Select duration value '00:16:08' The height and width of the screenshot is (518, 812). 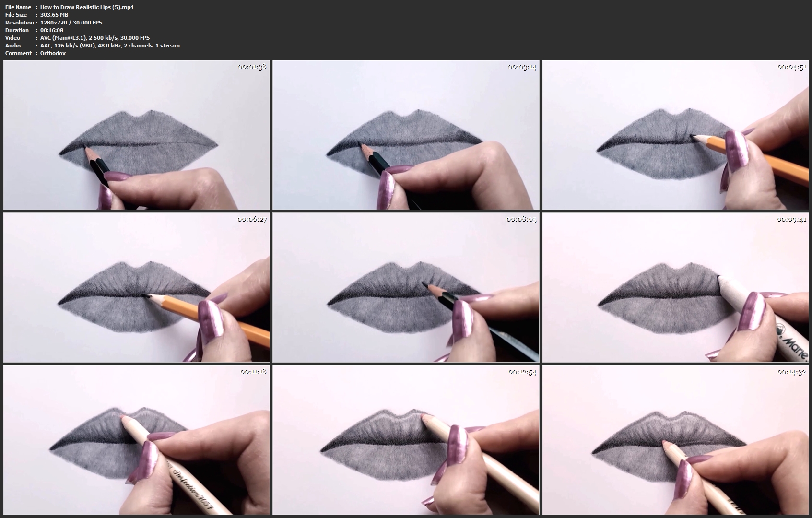[52, 30]
